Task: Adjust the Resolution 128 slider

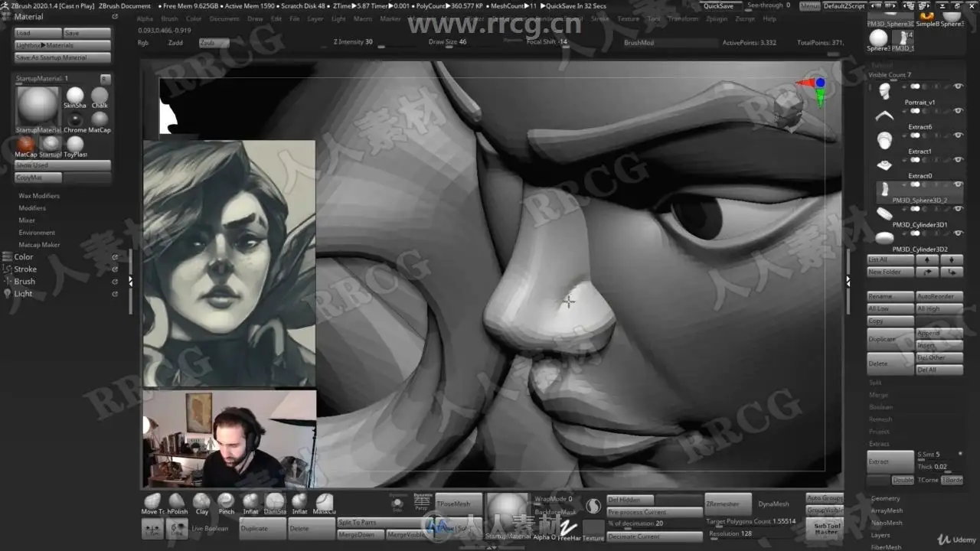Action: (x=753, y=534)
